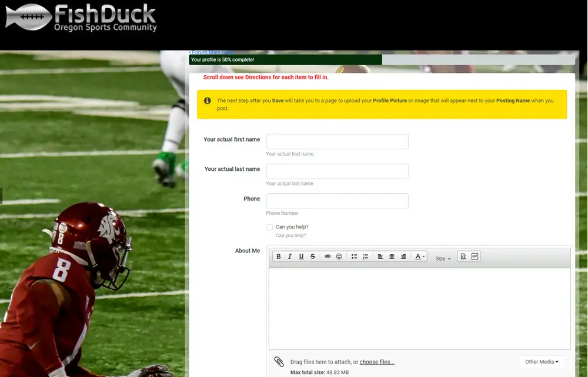Check the Can you help? checkbox
The height and width of the screenshot is (377, 588).
[x=269, y=227]
